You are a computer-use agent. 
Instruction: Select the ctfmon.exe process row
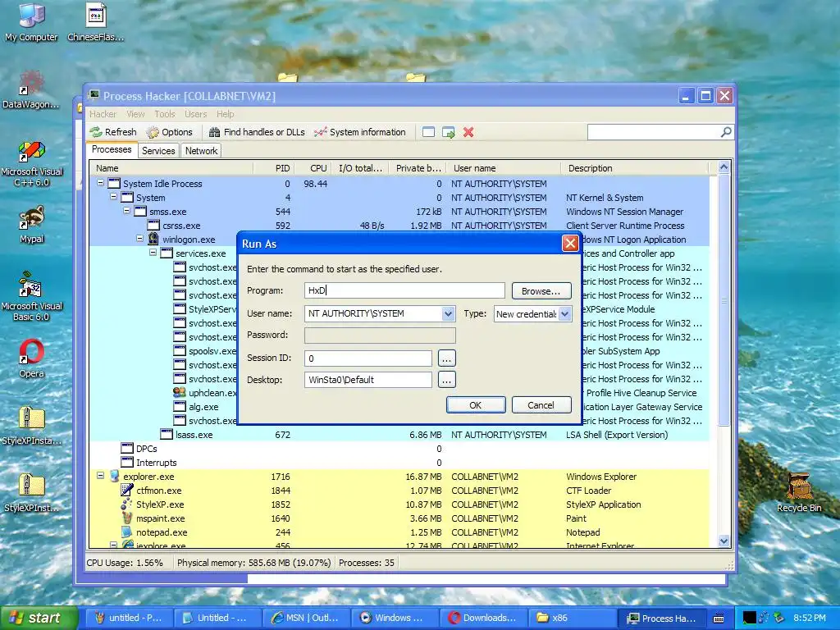click(399, 491)
